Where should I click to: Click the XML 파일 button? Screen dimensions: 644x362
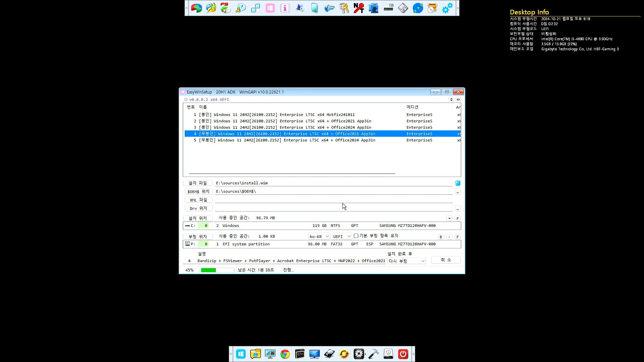(198, 200)
